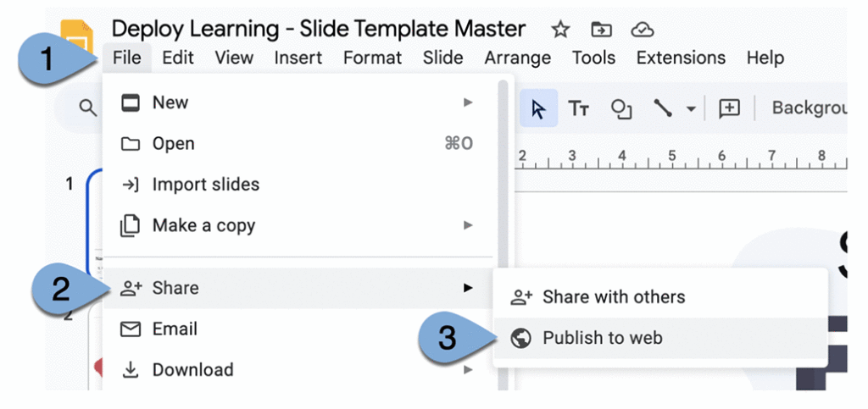Screen dimensions: 868x409
Task: Choose Share with others
Action: coord(613,297)
